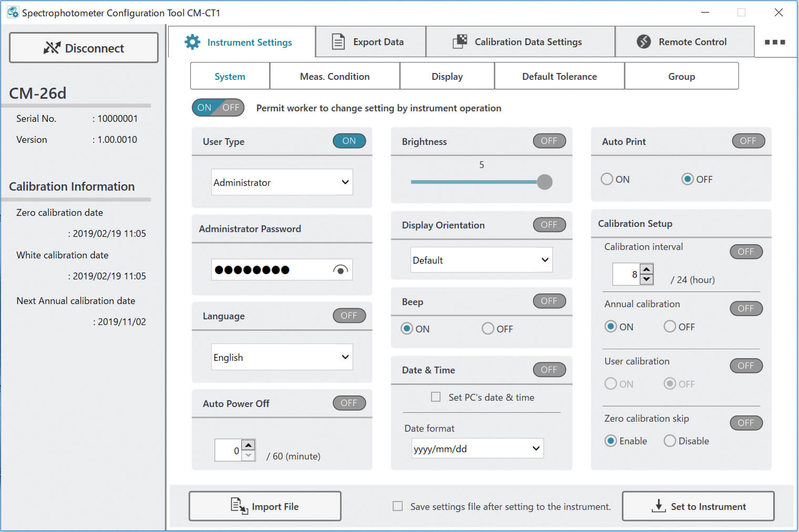Screen dimensions: 799x532
Task: Click the Auto Power Off value field
Action: [x=228, y=451]
